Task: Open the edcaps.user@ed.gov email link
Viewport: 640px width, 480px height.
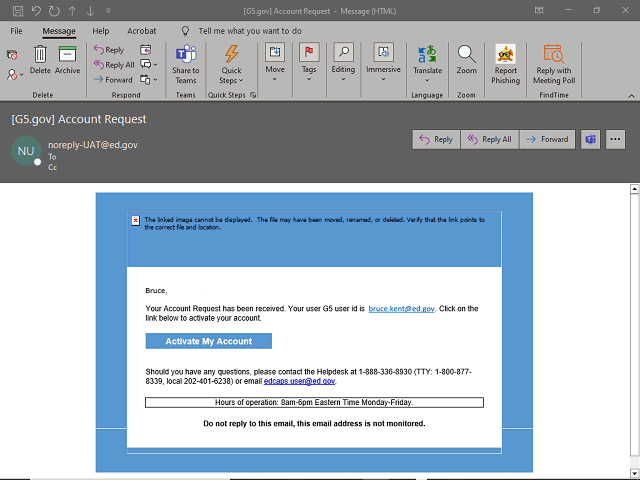Action: pyautogui.click(x=299, y=381)
